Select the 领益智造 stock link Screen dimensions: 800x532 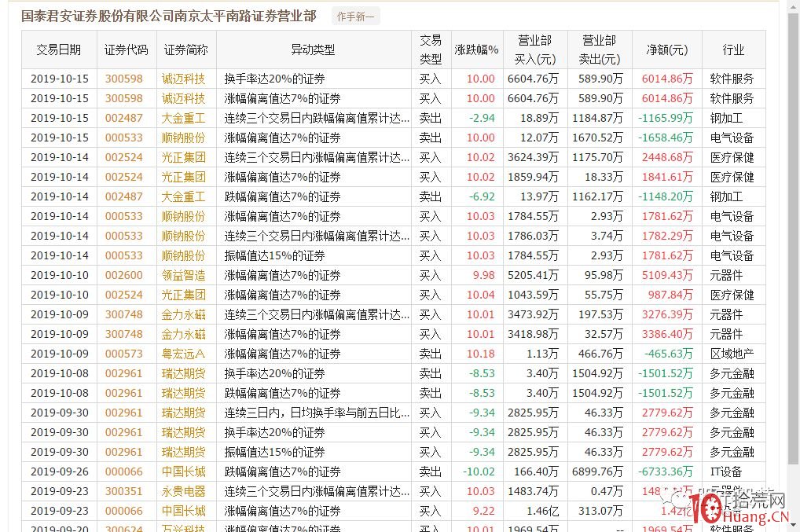183,275
